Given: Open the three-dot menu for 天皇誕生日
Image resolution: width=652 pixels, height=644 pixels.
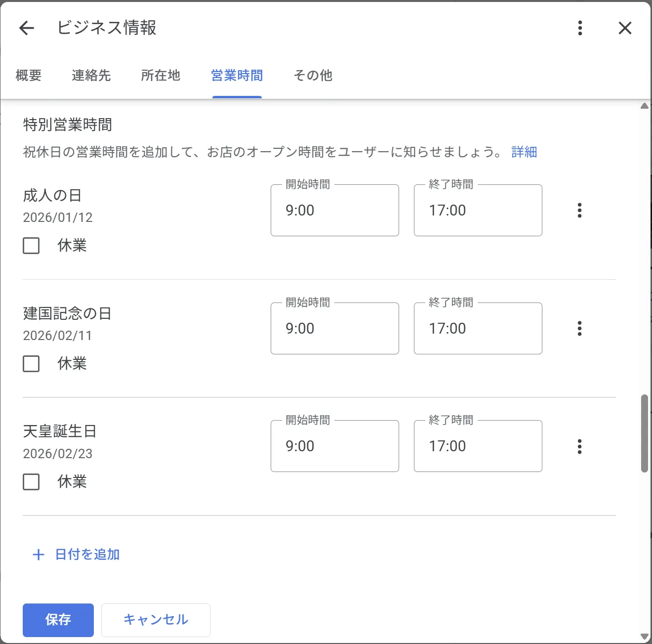Looking at the screenshot, I should 579,446.
